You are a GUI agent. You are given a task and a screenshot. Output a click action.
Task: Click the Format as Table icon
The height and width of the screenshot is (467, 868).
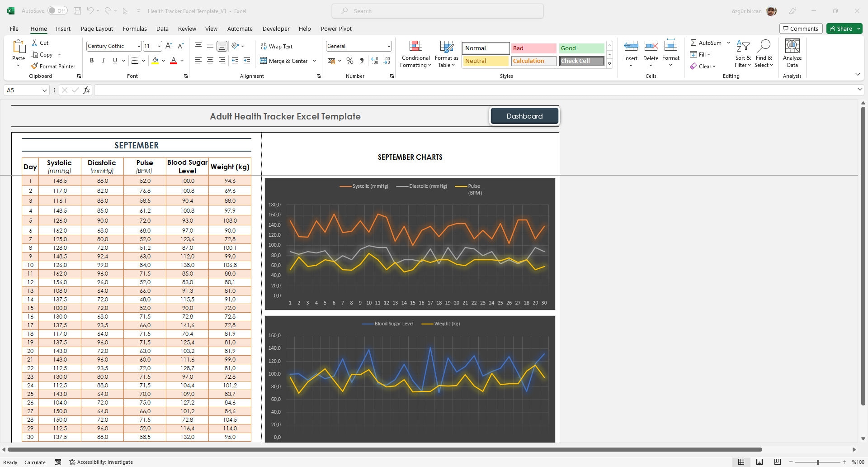[446, 53]
